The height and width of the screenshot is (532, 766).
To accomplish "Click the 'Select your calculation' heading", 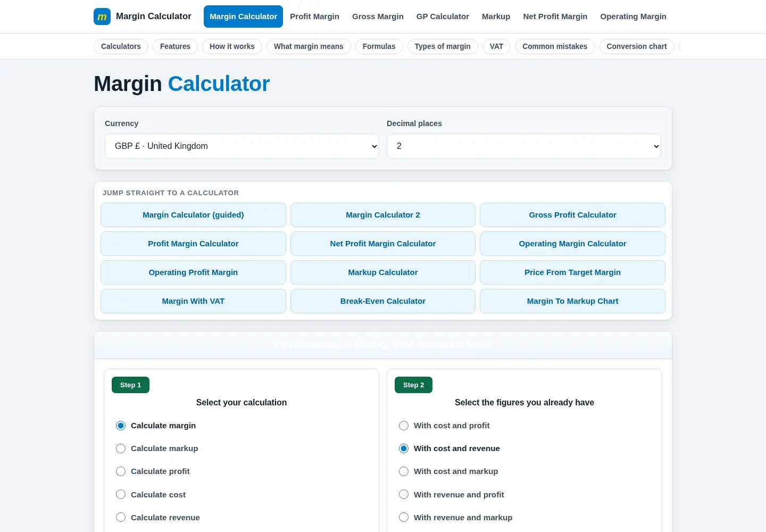I will (242, 403).
